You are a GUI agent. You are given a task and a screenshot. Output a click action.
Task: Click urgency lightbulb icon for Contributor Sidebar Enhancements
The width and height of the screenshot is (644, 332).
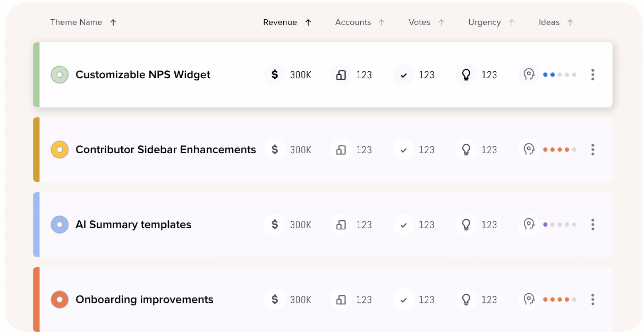pyautogui.click(x=466, y=150)
